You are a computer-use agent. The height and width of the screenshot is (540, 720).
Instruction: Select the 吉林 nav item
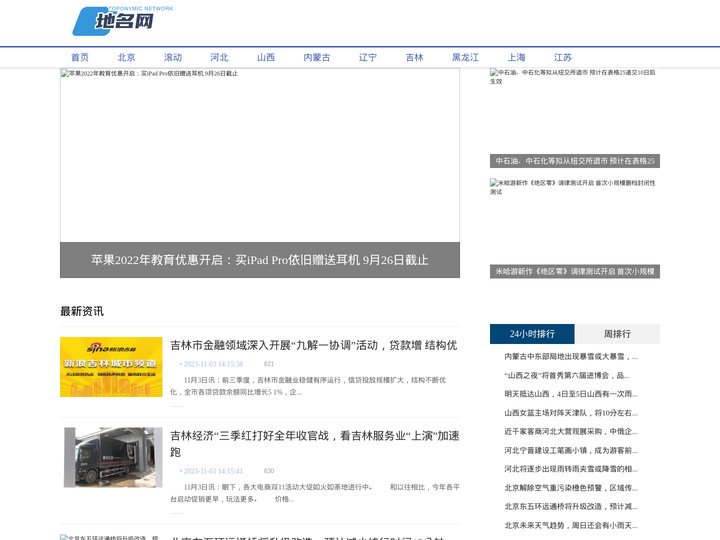[414, 57]
